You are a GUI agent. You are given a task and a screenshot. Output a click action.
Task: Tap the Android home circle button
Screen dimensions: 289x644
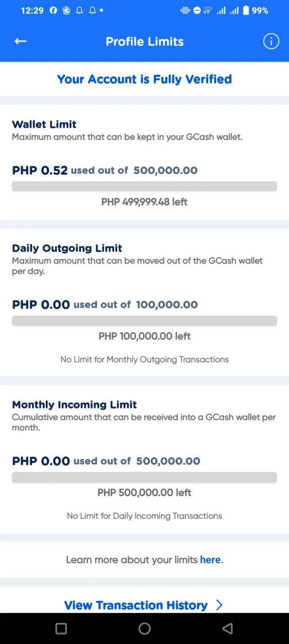(144, 628)
